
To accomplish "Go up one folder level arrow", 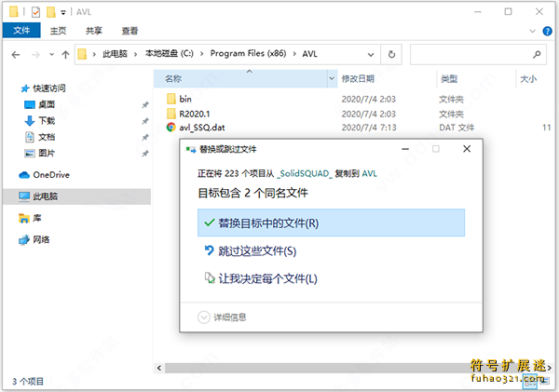I will [x=65, y=55].
